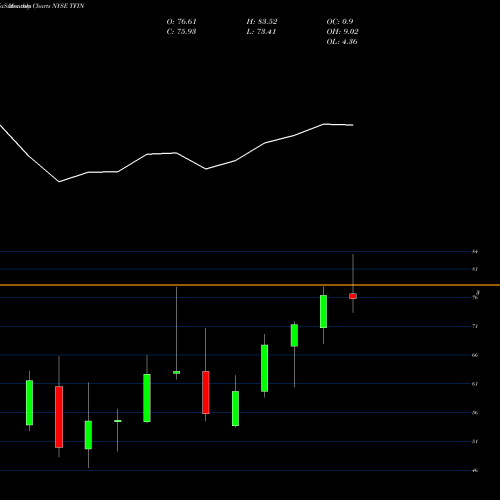Click the small green doji with the tallest upper wick

(176, 372)
